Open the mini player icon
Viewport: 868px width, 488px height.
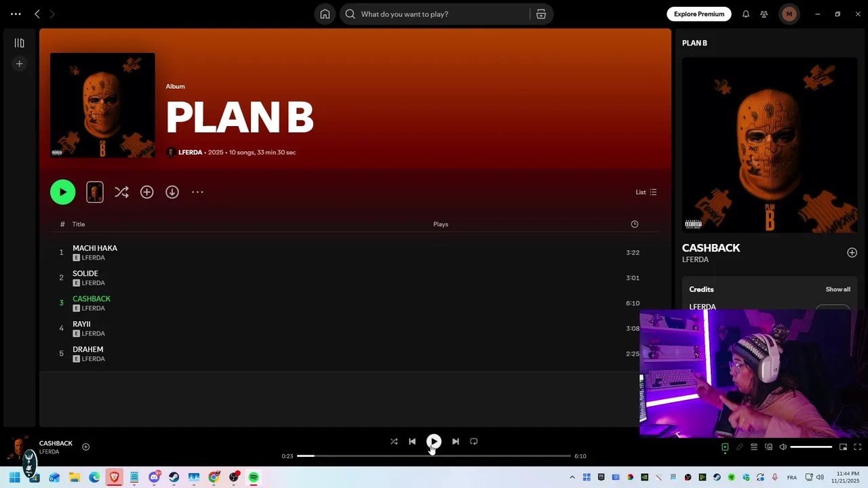tap(843, 447)
